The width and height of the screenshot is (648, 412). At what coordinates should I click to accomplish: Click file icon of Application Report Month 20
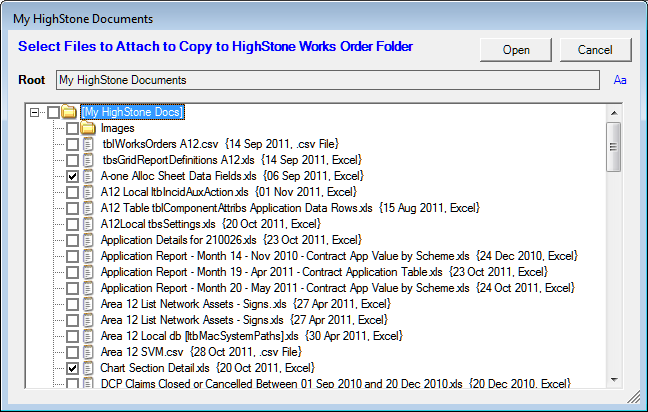coord(88,288)
